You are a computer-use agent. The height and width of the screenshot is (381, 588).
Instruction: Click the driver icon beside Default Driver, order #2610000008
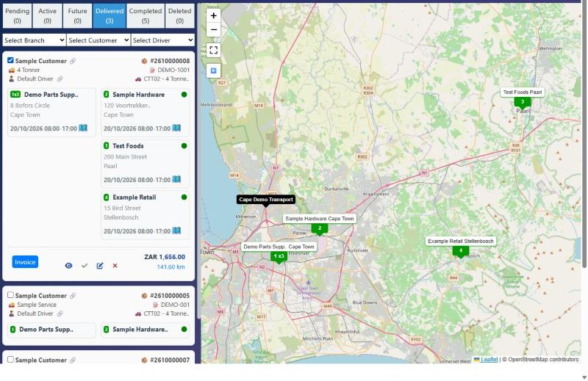tap(12, 79)
